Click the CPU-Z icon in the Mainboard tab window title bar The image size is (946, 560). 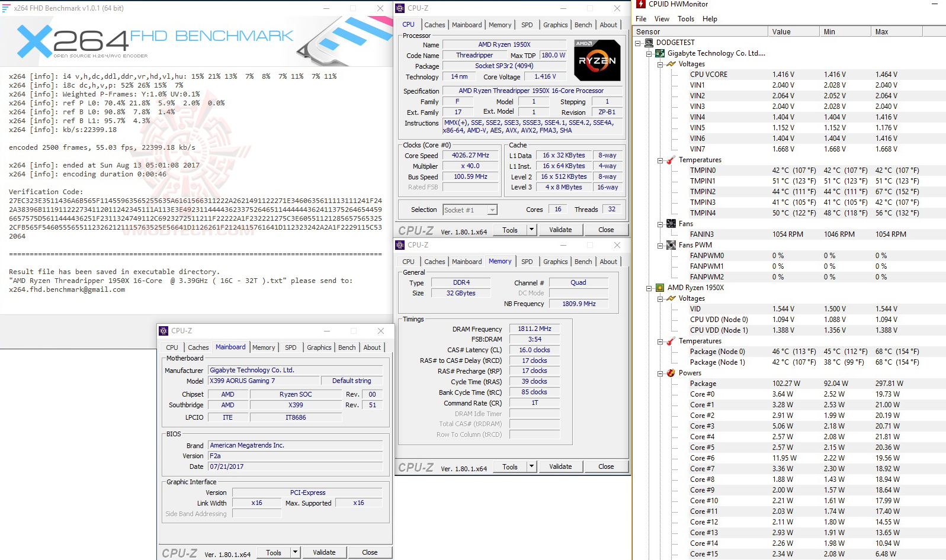click(x=163, y=331)
